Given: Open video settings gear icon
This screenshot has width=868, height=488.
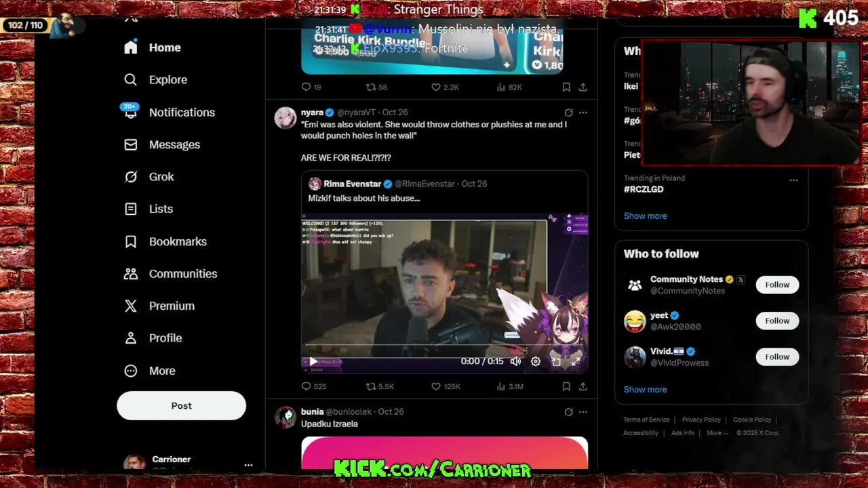Looking at the screenshot, I should 535,361.
